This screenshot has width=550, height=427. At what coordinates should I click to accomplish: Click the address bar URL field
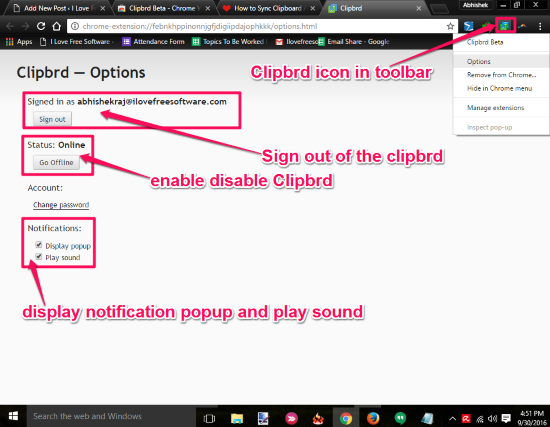point(258,26)
